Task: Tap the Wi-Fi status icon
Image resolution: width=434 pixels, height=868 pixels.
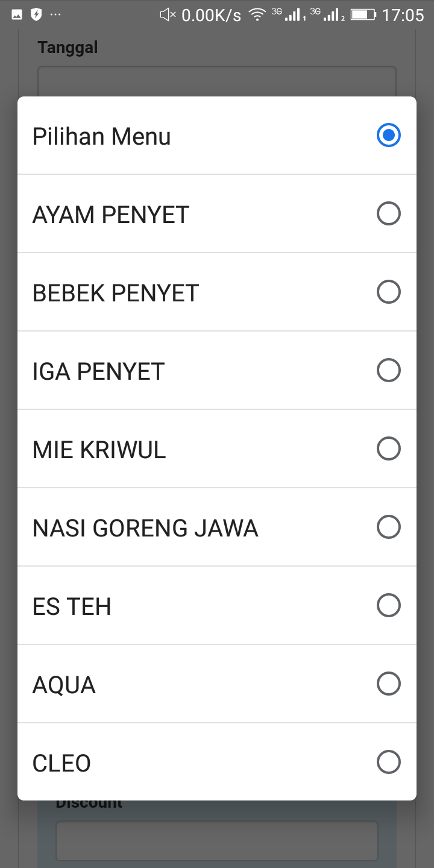Action: [x=257, y=15]
